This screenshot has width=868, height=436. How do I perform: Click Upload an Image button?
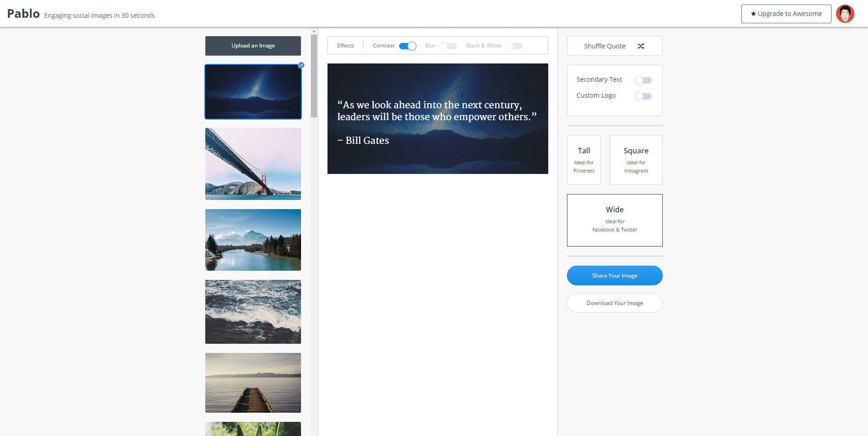pos(253,46)
